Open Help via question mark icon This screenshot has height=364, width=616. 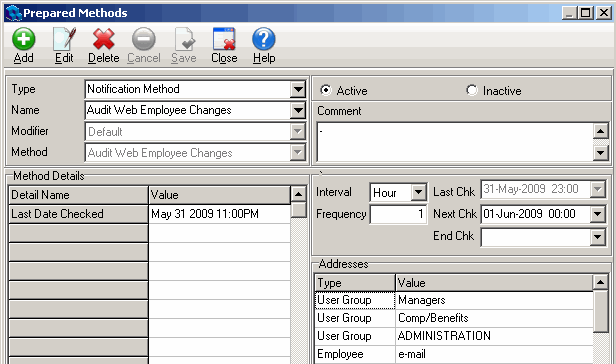click(x=264, y=39)
